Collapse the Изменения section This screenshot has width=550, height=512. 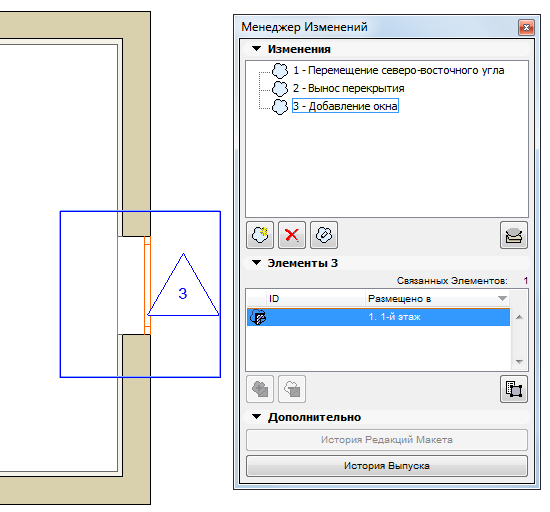click(x=257, y=49)
